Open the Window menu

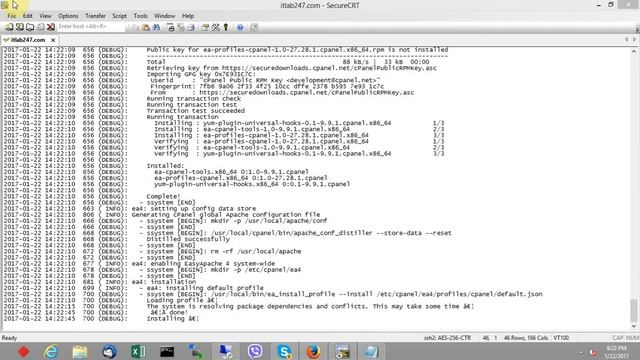click(164, 16)
